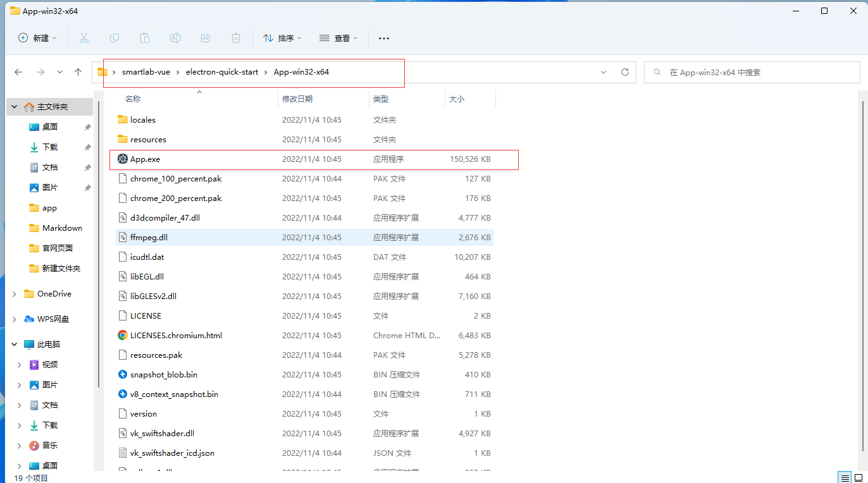868x483 pixels.
Task: Sort by the 类型 column header
Action: coord(381,99)
